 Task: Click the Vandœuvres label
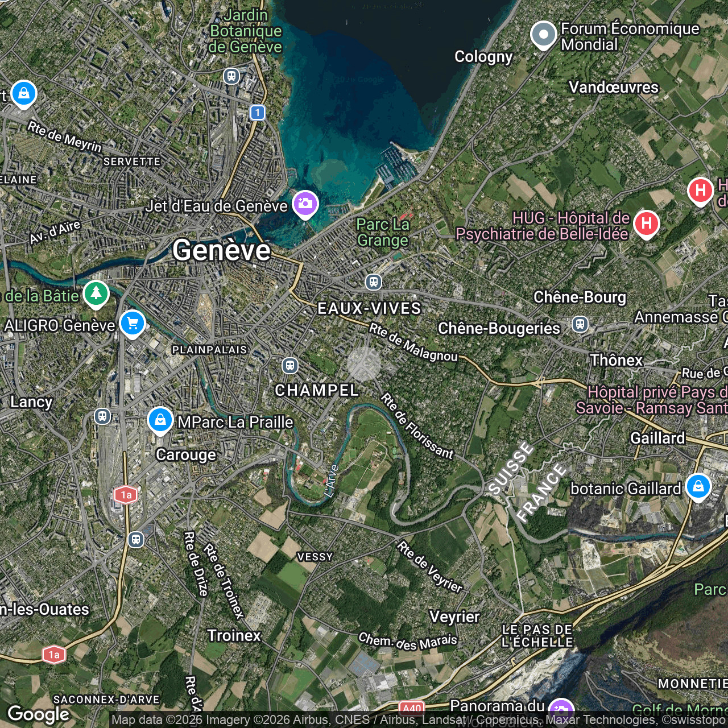pos(614,87)
